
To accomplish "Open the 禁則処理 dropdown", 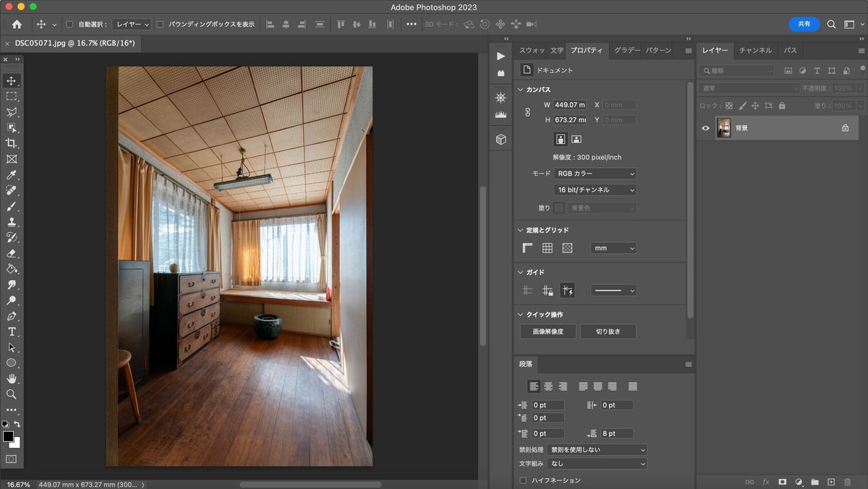I will (x=597, y=449).
